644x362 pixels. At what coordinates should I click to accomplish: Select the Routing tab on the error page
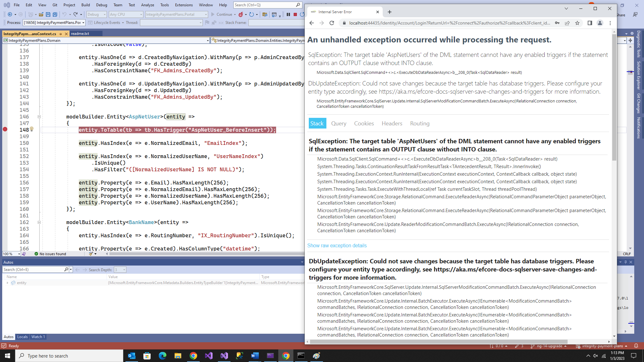419,123
